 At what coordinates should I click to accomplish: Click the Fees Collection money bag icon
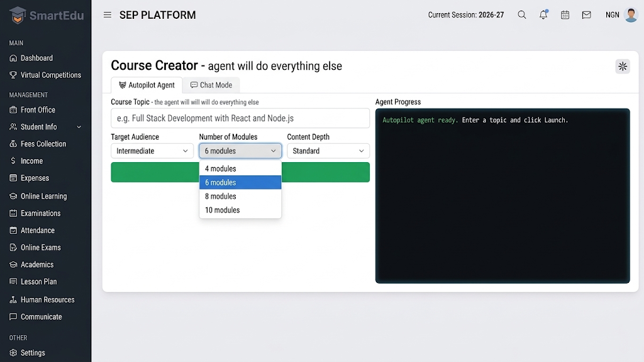pyautogui.click(x=13, y=144)
